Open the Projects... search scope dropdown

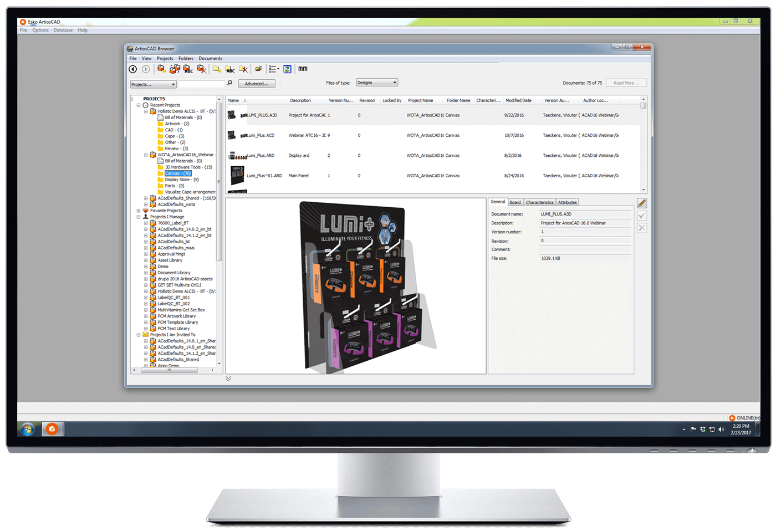pos(153,85)
